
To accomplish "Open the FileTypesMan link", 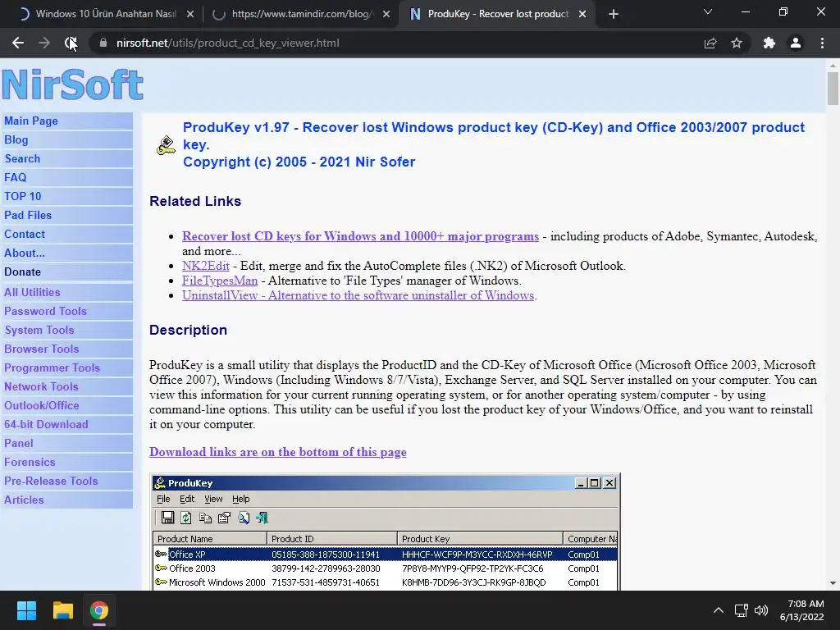I will pos(220,281).
